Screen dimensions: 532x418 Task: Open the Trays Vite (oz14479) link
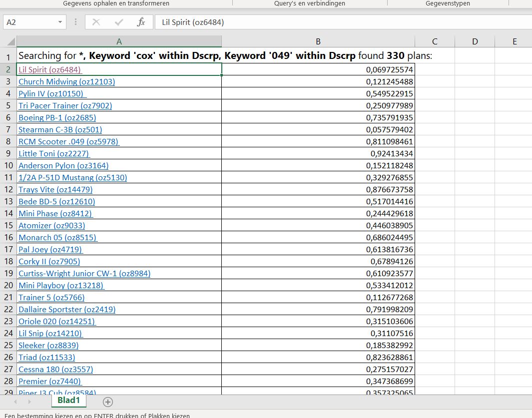(55, 190)
